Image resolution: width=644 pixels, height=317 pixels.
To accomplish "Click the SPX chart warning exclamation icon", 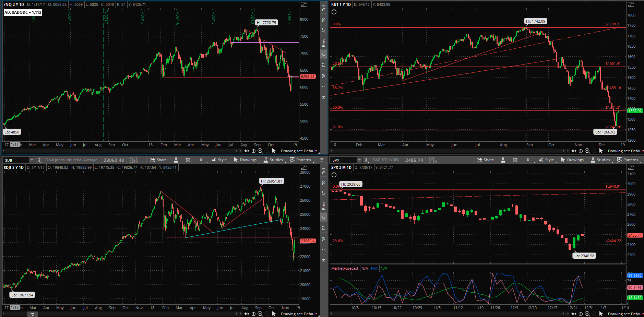I will tap(334, 175).
